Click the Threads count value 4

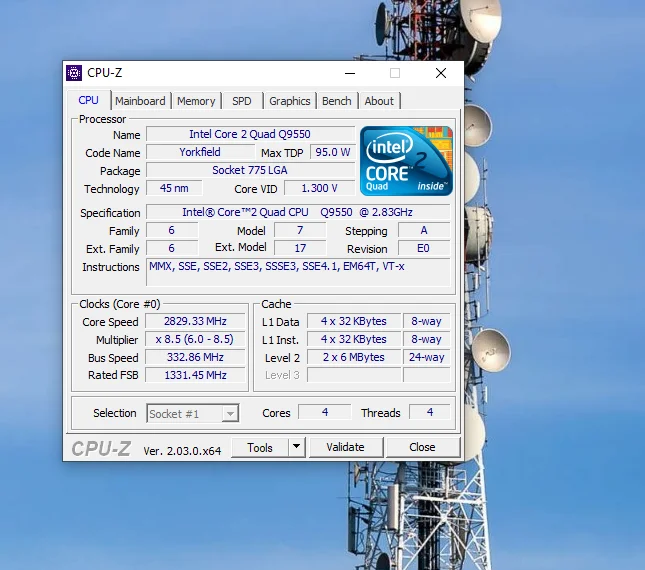tap(430, 412)
